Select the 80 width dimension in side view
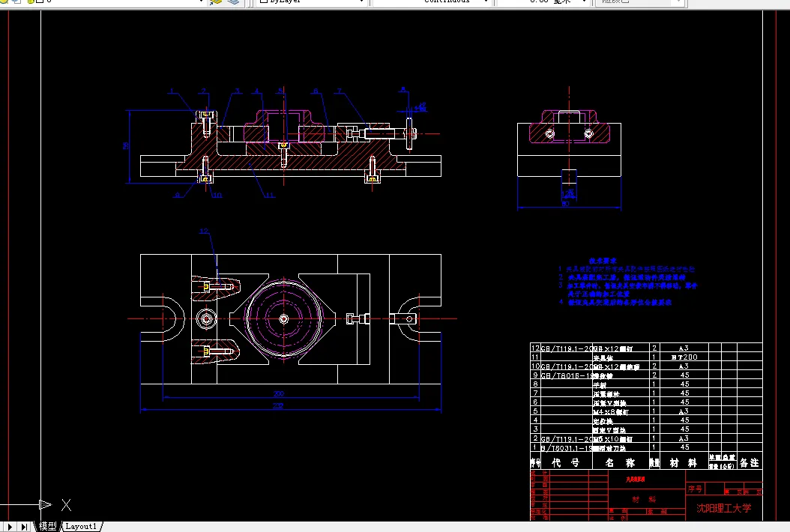Screen dimensions: 790x532 coord(565,204)
